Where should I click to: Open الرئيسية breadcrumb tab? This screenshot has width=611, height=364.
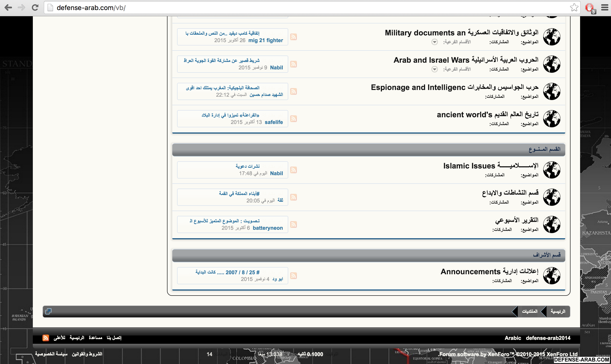pyautogui.click(x=558, y=311)
